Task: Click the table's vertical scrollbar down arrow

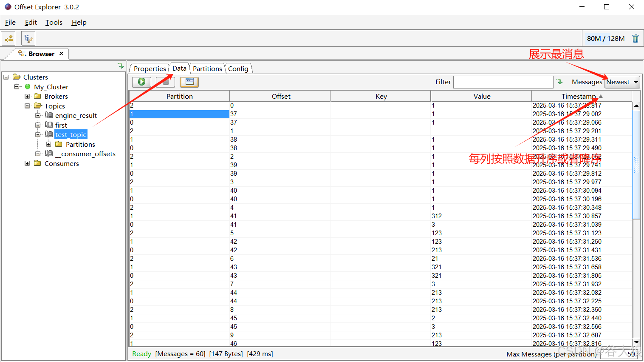Action: point(636,342)
